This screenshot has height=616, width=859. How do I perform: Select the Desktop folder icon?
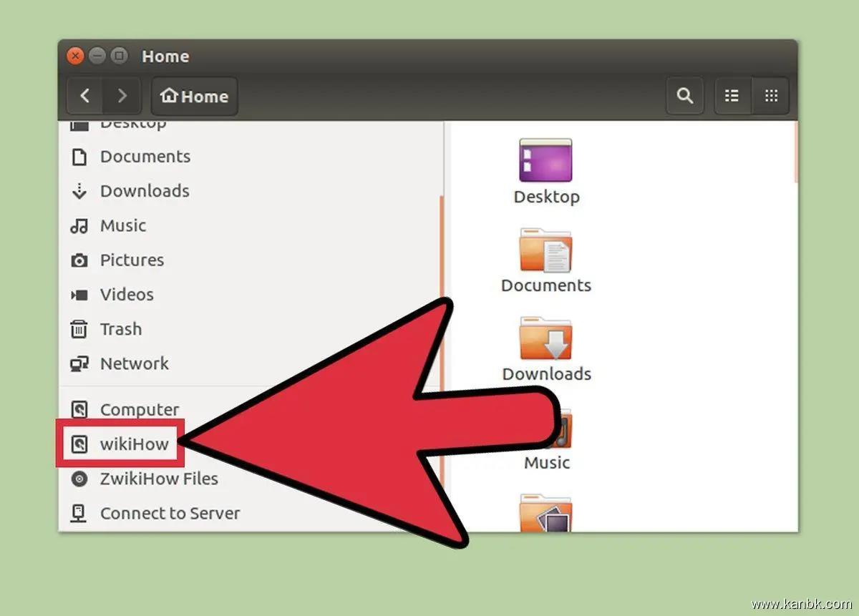(545, 161)
